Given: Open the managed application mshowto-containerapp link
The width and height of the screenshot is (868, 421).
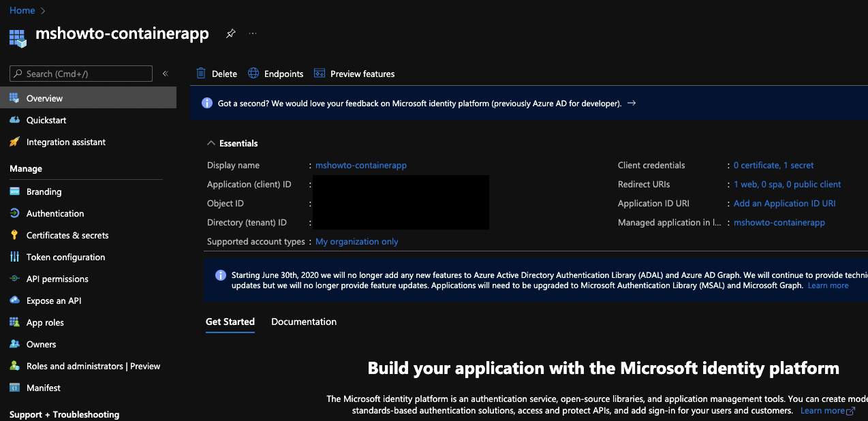Looking at the screenshot, I should coord(779,222).
